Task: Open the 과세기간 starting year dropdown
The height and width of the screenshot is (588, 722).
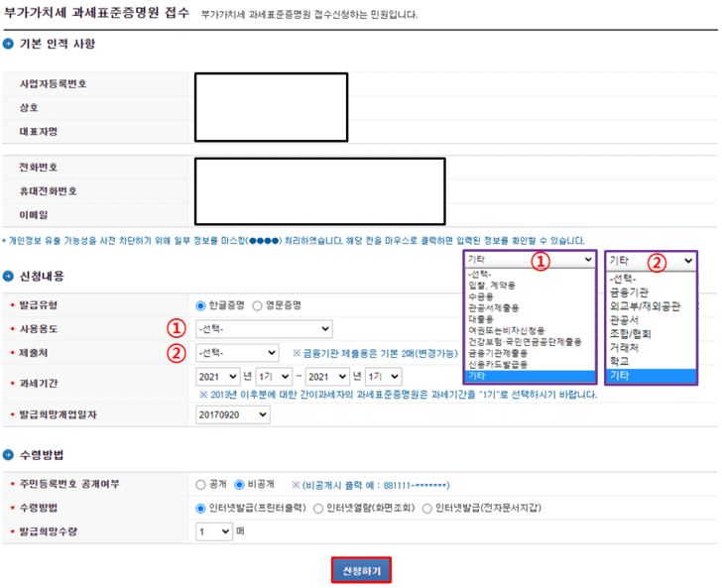Action: point(217,377)
